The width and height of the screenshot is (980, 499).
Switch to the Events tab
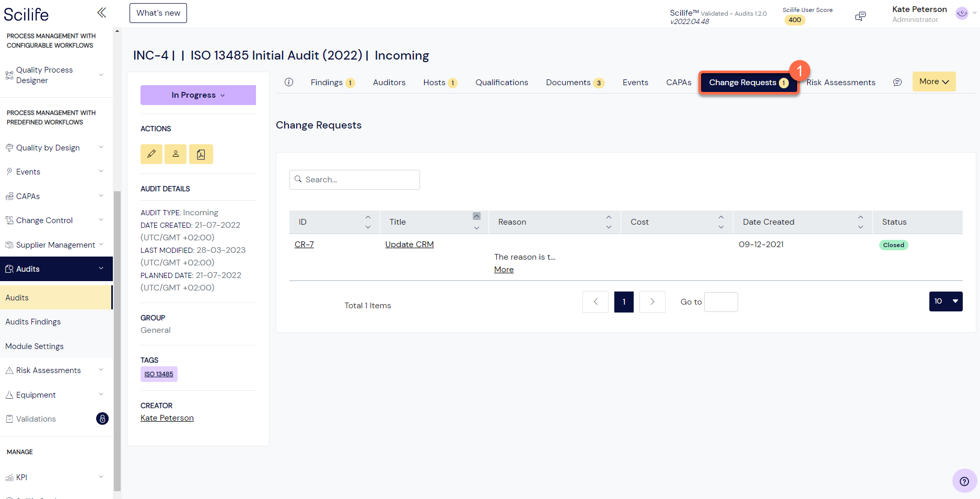point(635,83)
